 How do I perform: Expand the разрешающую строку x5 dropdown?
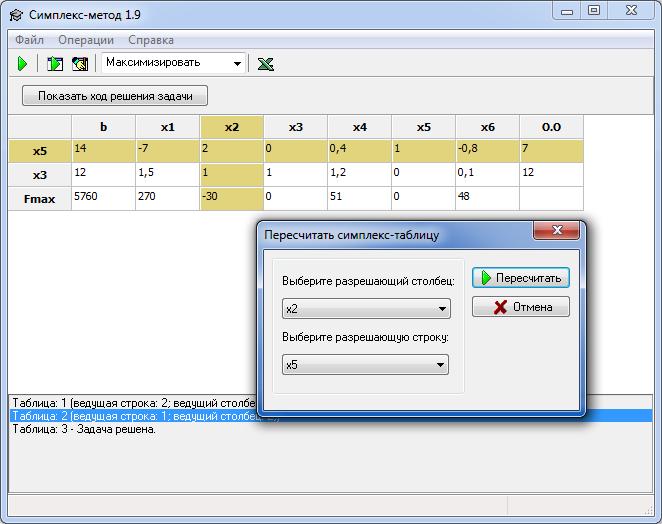pos(365,364)
